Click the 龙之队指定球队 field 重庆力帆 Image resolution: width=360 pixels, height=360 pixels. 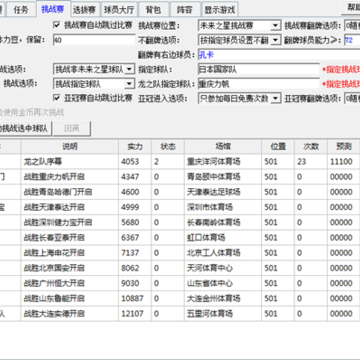(259, 84)
